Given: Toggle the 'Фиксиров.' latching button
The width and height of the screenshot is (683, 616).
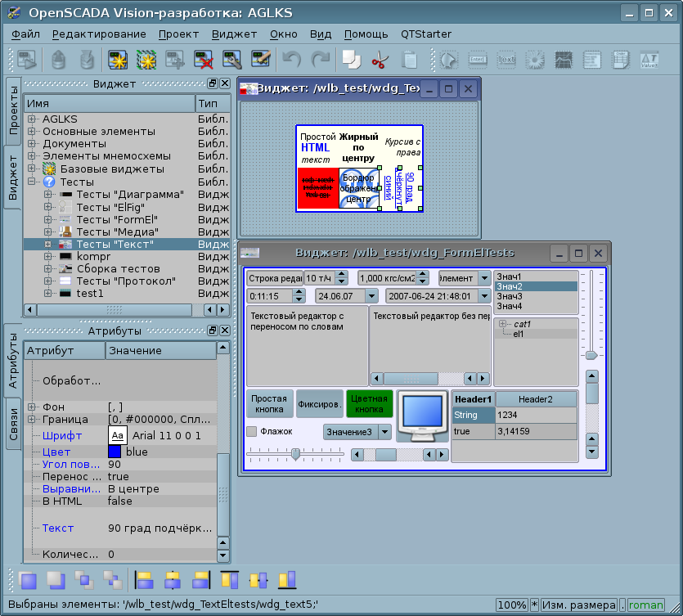Looking at the screenshot, I should tap(319, 404).
